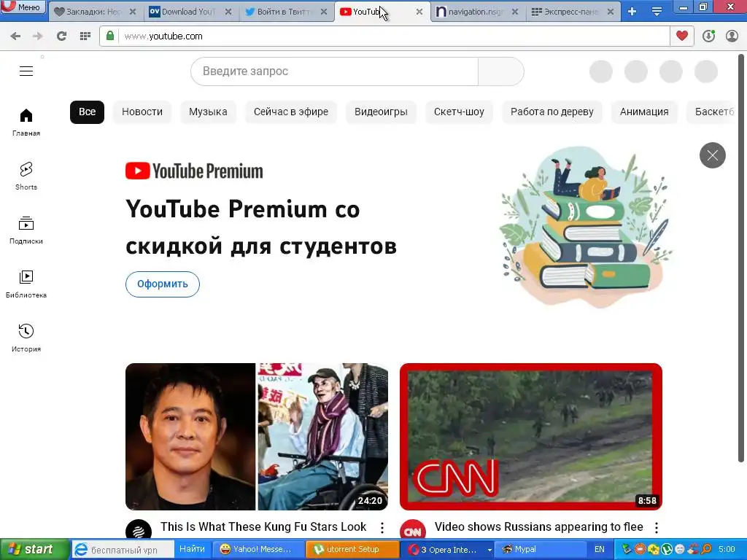Image resolution: width=747 pixels, height=560 pixels.
Task: Close the navigation.nsgr tab
Action: (515, 12)
